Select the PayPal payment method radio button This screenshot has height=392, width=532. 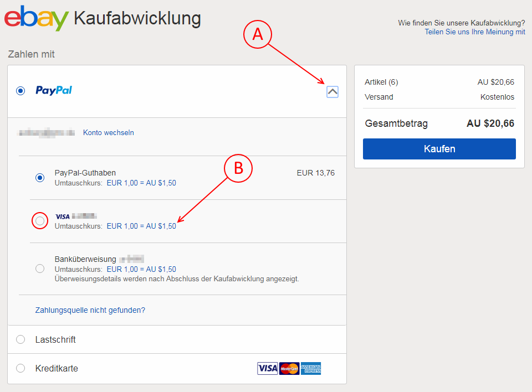(21, 91)
